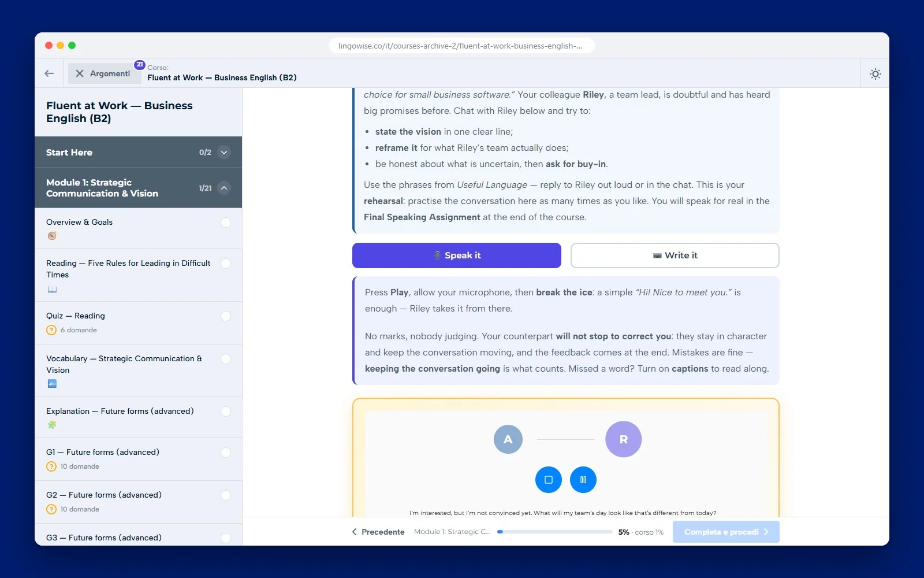Click the book icon under Reading lesson
Image resolution: width=924 pixels, height=578 pixels.
(52, 289)
